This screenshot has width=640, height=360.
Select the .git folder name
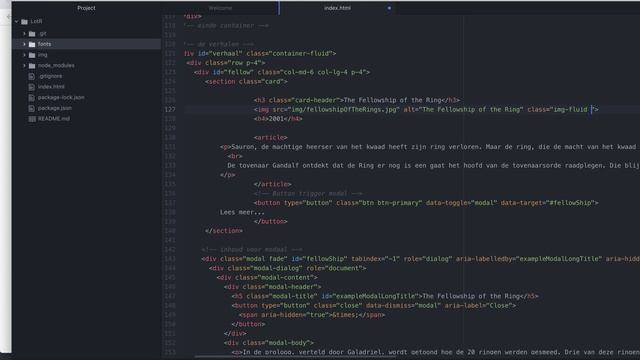42,33
